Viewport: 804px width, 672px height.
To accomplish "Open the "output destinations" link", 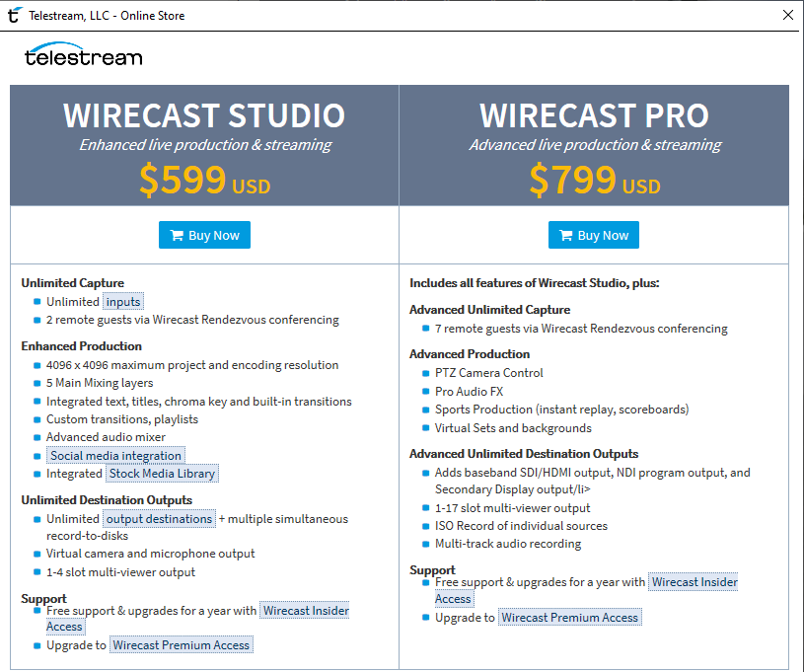I will coord(159,519).
